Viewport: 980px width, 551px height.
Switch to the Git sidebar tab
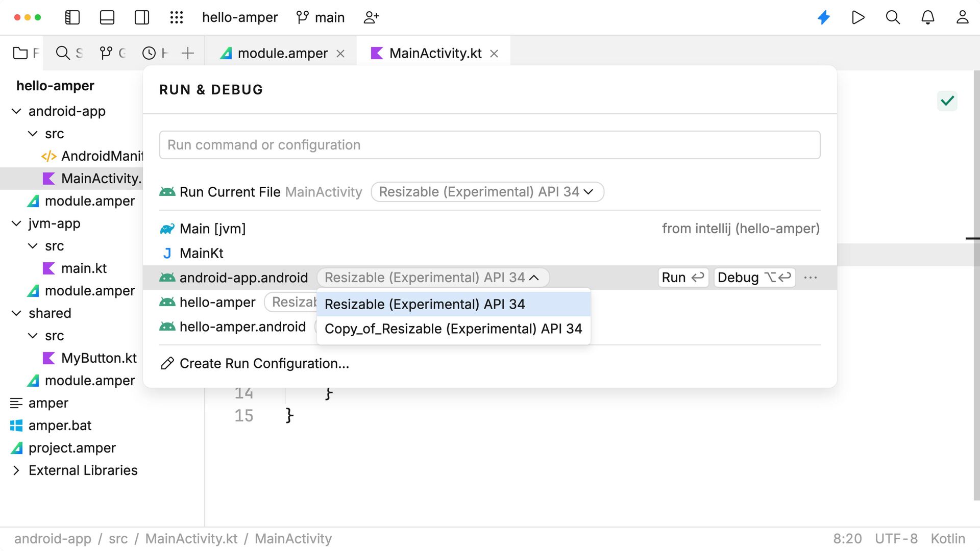click(113, 53)
